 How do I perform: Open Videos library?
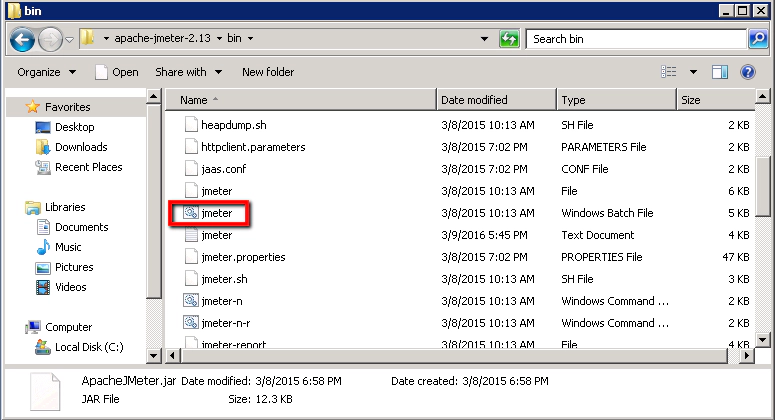(x=71, y=287)
